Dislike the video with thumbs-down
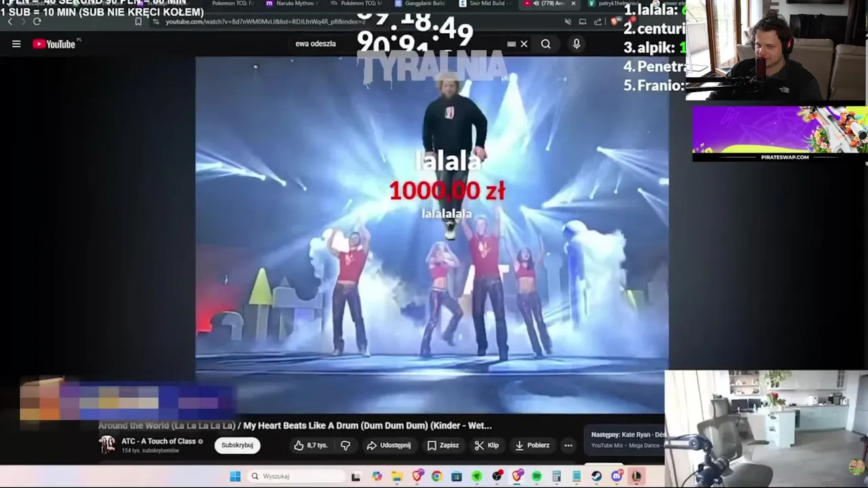Image resolution: width=868 pixels, height=488 pixels. 345,445
